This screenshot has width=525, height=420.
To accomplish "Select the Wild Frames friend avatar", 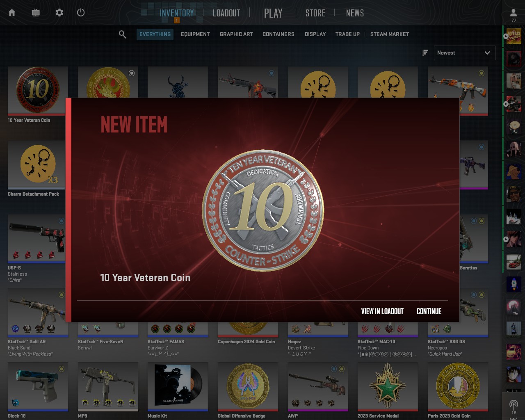I will 514,36.
